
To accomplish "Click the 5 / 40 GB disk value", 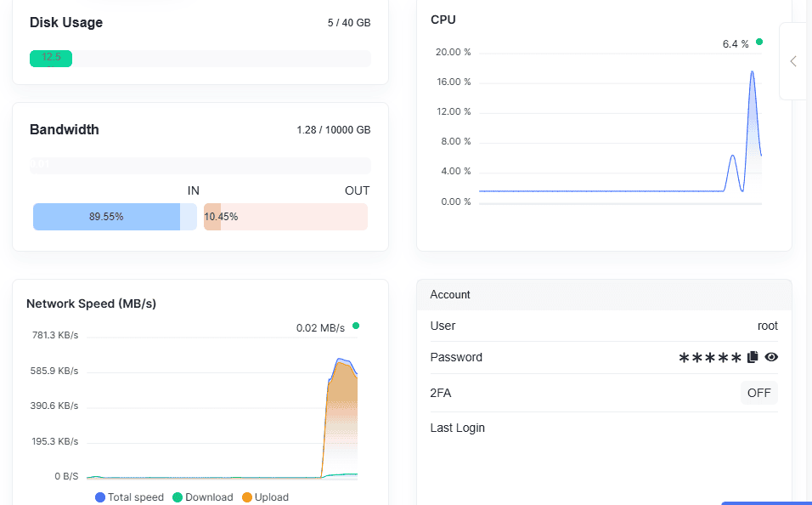I will (x=349, y=23).
